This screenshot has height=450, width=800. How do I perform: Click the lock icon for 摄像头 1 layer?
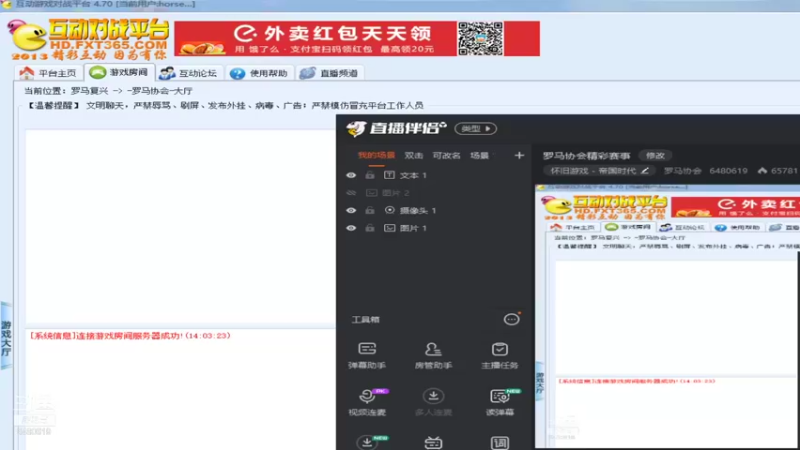point(370,210)
